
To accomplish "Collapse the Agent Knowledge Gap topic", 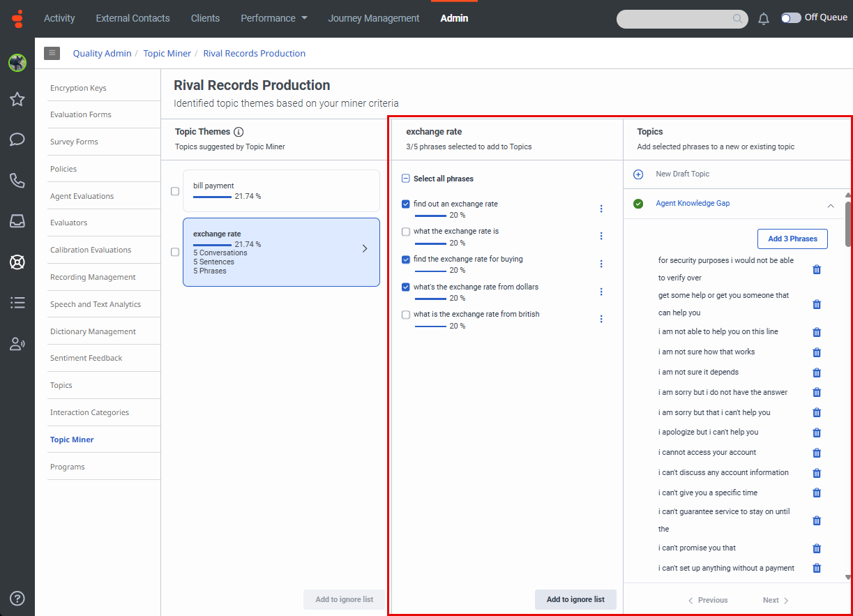I will tap(831, 206).
